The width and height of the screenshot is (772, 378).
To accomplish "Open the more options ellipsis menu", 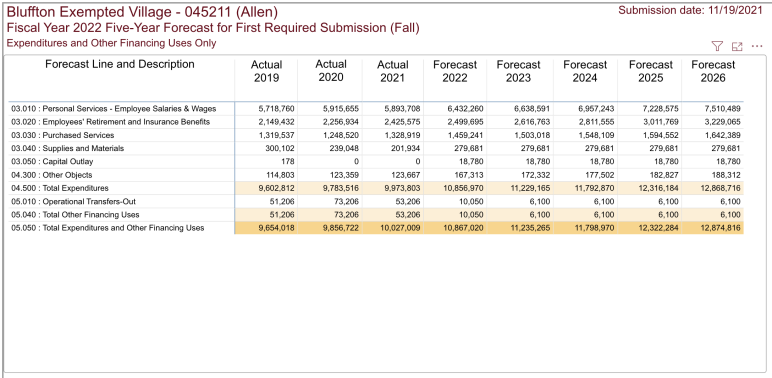I will coord(757,46).
